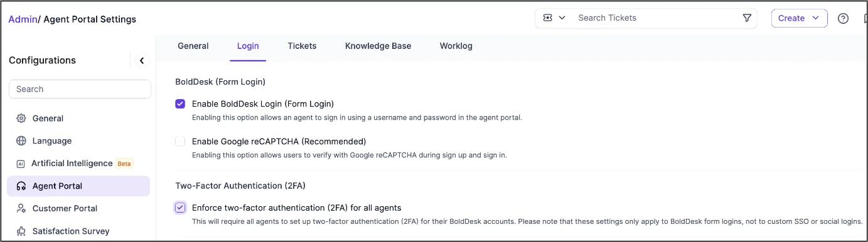Uncheck Enable BoldDesk Login checkbox
The height and width of the screenshot is (242, 868).
point(180,104)
